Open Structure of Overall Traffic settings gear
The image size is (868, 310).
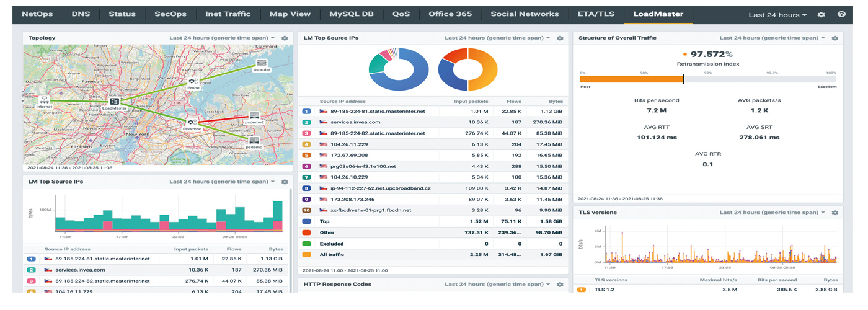tap(835, 38)
